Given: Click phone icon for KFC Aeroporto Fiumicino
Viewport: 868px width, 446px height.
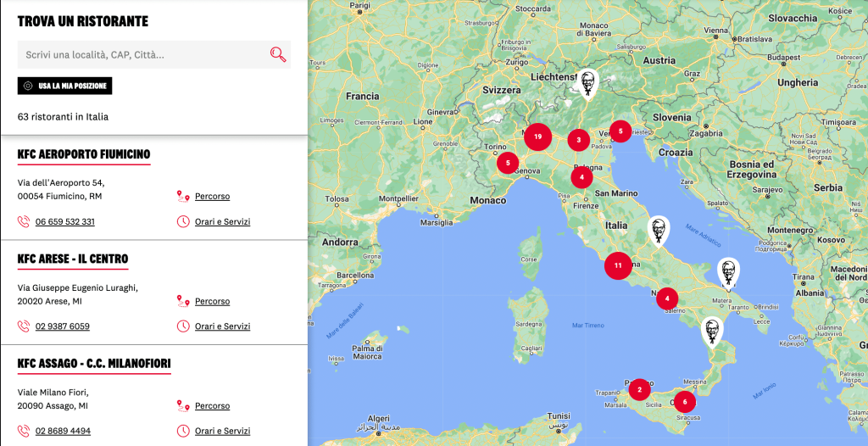Looking at the screenshot, I should (x=23, y=221).
